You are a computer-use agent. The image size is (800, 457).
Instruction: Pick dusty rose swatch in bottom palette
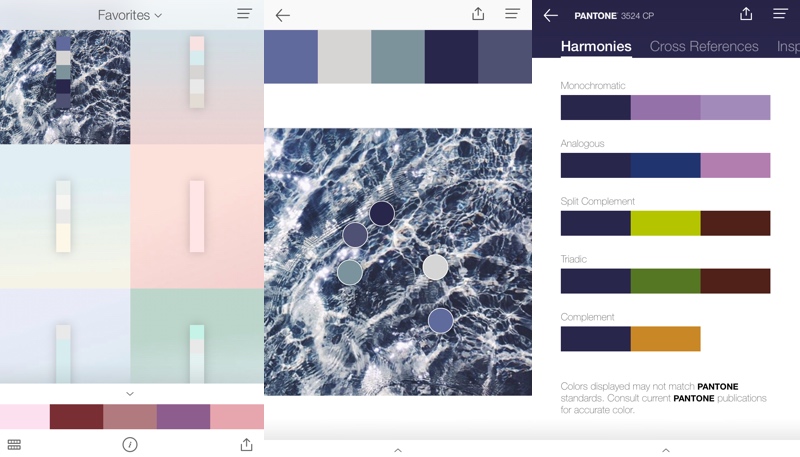click(130, 417)
